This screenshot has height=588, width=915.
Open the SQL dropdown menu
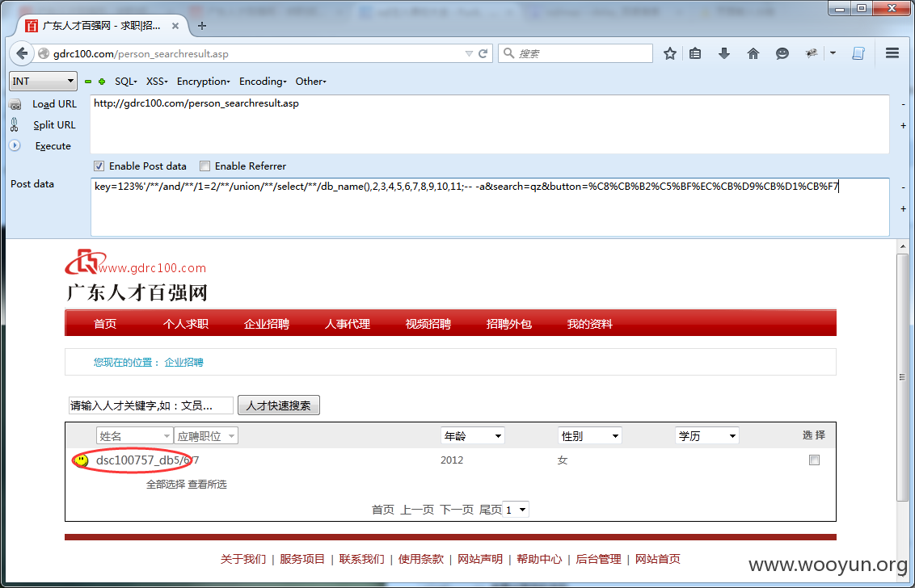[126, 82]
